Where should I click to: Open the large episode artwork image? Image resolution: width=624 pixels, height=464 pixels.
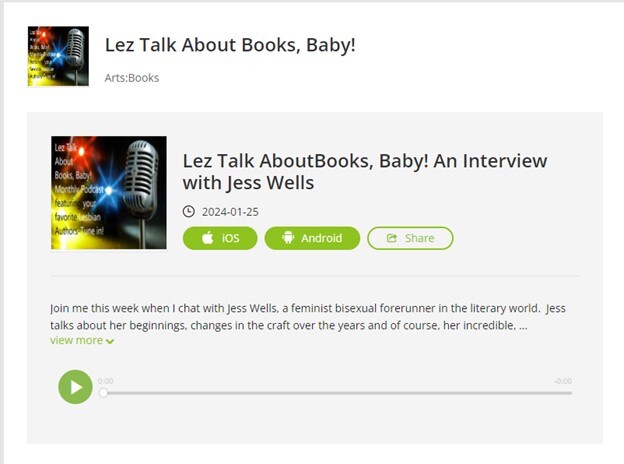point(109,193)
